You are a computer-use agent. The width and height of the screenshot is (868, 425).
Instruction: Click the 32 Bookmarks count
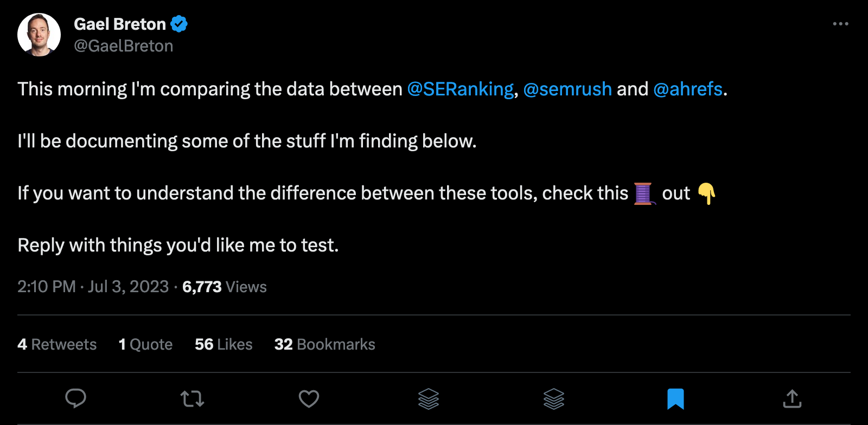point(324,344)
